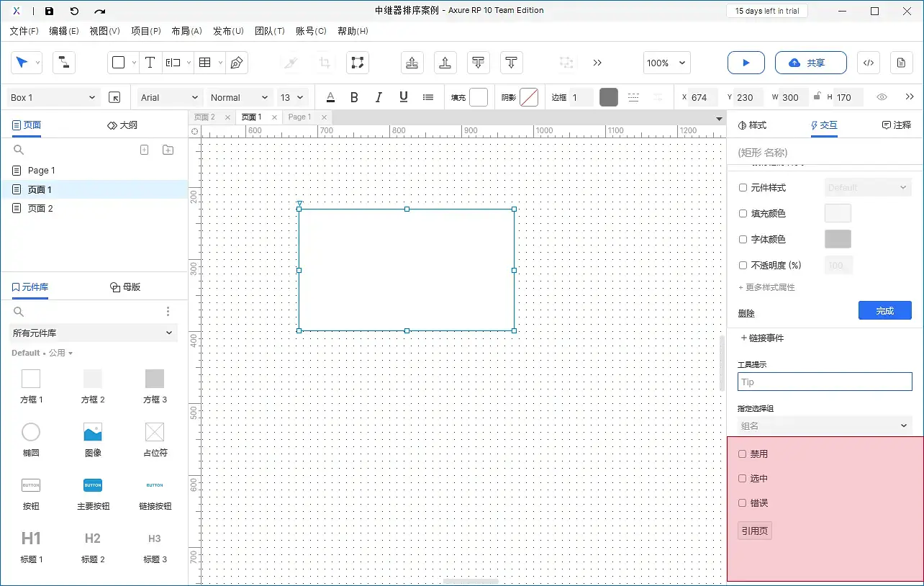Click the blue 完成 button
This screenshot has width=924, height=586.
point(884,311)
